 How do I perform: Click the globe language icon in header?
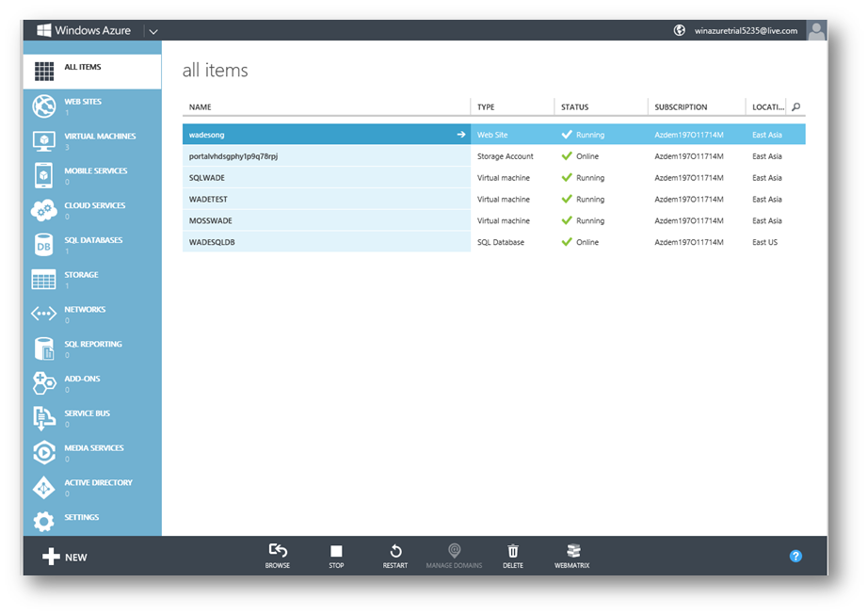[679, 30]
